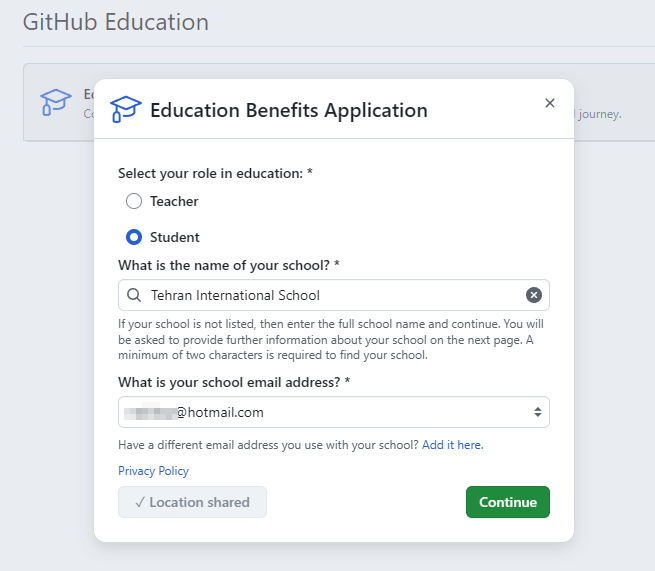Select the Student radio button
This screenshot has width=655, height=571.
click(134, 237)
